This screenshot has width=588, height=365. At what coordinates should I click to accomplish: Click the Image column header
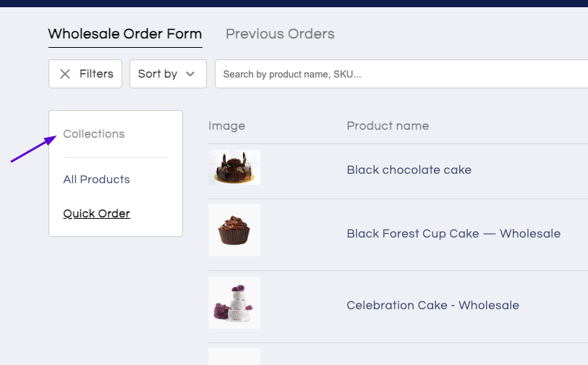point(226,126)
